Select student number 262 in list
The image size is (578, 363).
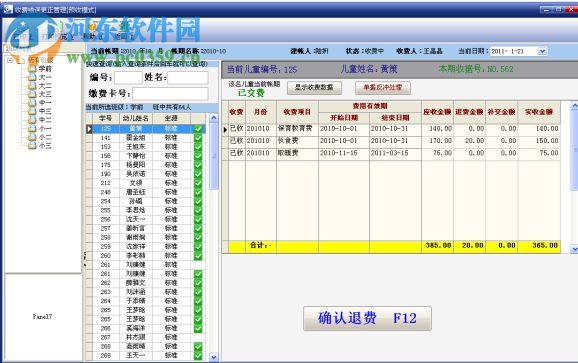106,283
